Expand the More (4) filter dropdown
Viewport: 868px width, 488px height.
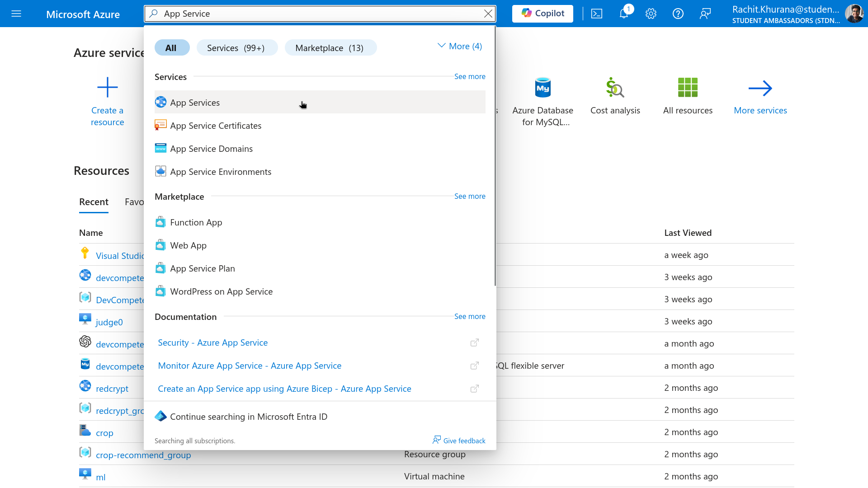pos(459,46)
